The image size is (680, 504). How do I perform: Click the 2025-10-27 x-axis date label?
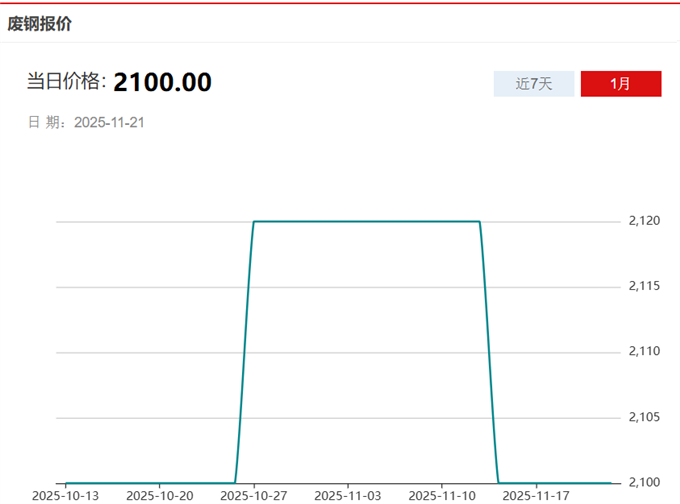pos(254,495)
